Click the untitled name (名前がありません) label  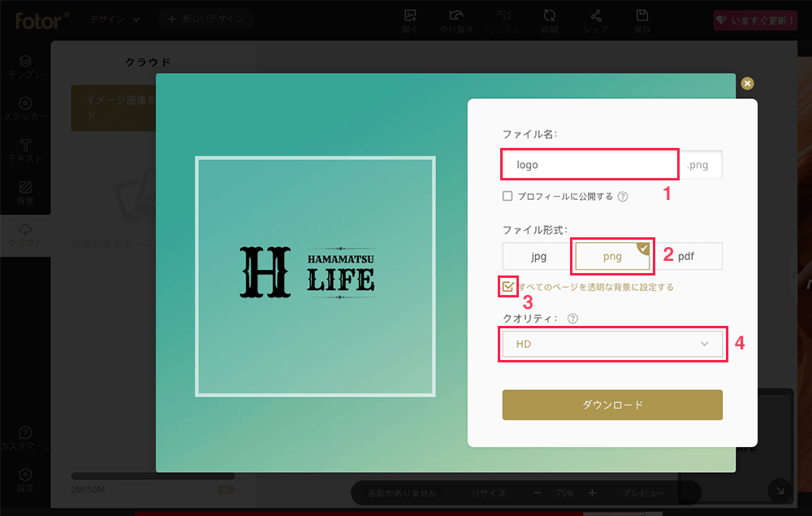[403, 493]
